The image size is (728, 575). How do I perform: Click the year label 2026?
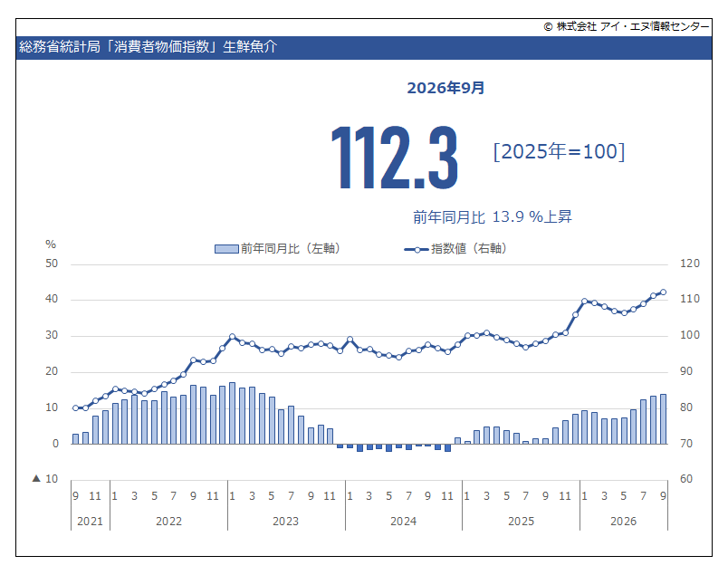click(x=623, y=522)
